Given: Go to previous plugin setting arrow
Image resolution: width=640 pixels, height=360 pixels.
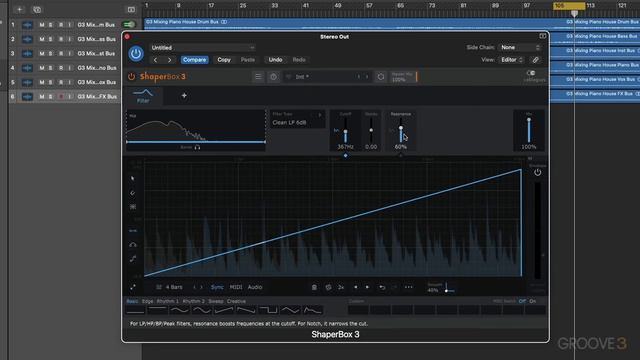Looking at the screenshot, I should coord(155,60).
